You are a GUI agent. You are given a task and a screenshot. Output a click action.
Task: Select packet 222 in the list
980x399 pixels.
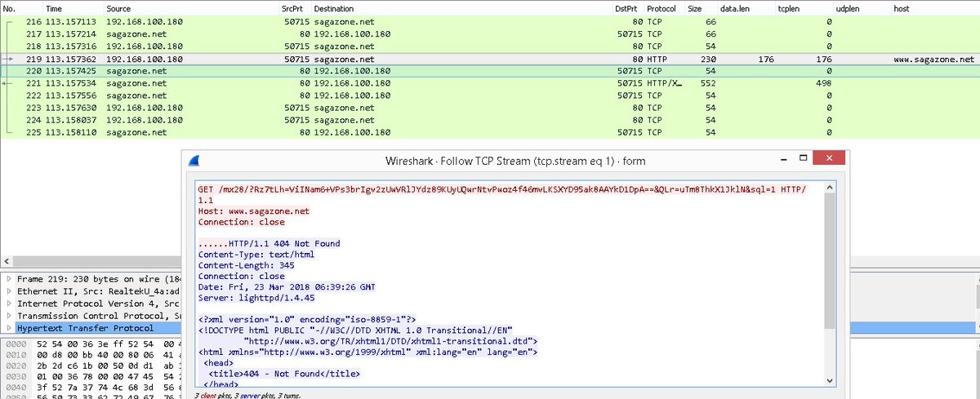(490, 95)
